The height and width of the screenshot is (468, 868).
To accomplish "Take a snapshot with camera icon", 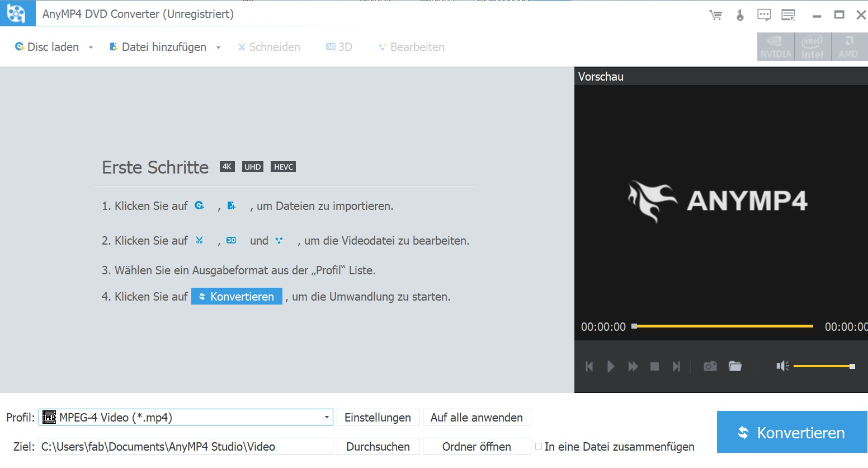I will pyautogui.click(x=710, y=366).
